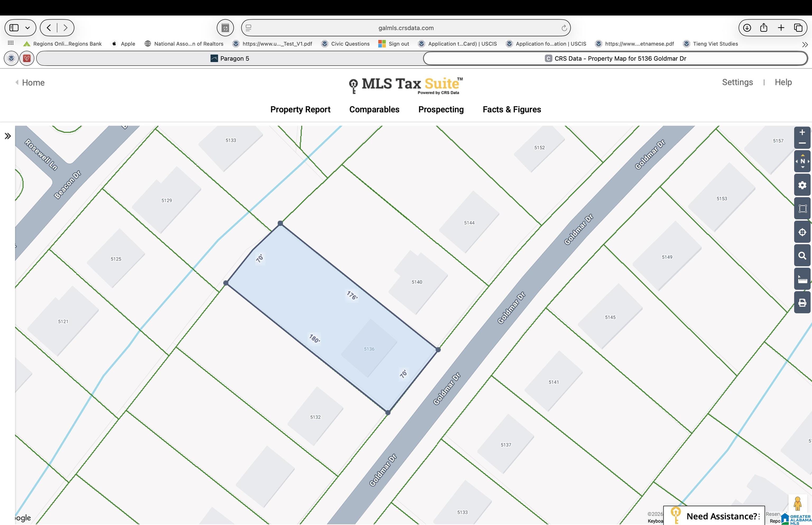
Task: Open the favorites grid icon
Action: (11, 43)
